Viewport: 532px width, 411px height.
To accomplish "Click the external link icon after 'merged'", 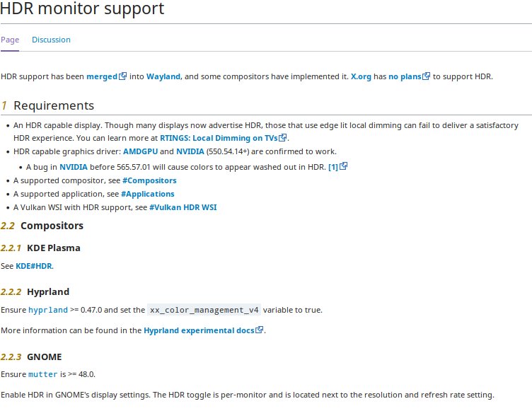I will click(123, 76).
